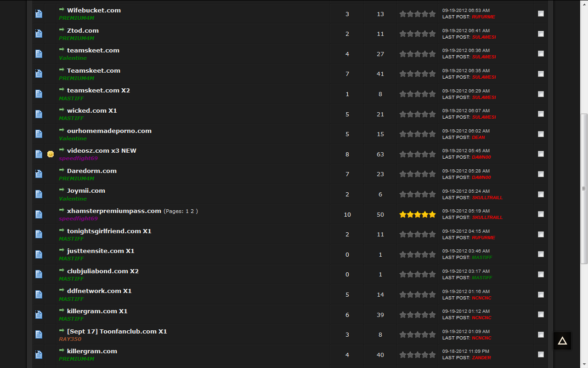Open last poster ZANDER profile
Image resolution: width=588 pixels, height=368 pixels.
click(481, 357)
